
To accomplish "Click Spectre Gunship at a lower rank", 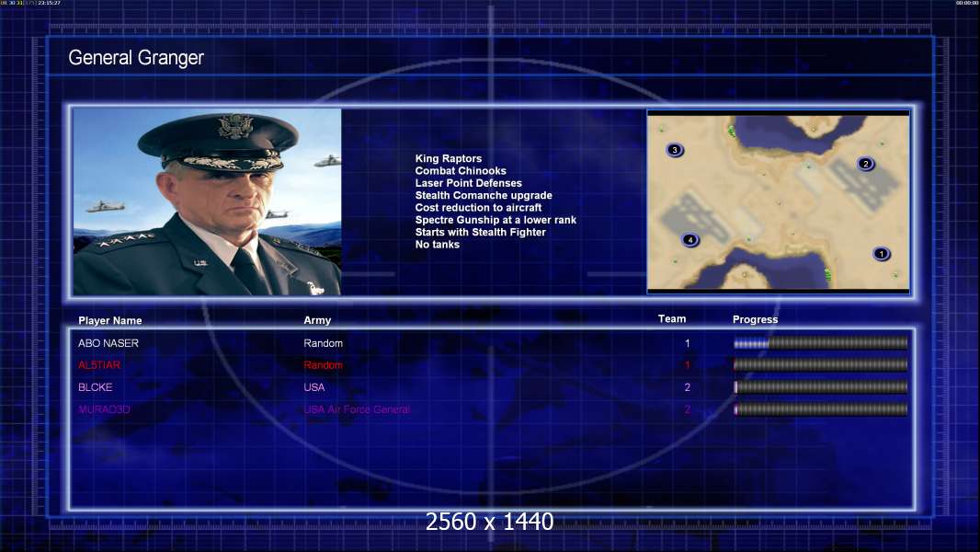I will click(496, 220).
